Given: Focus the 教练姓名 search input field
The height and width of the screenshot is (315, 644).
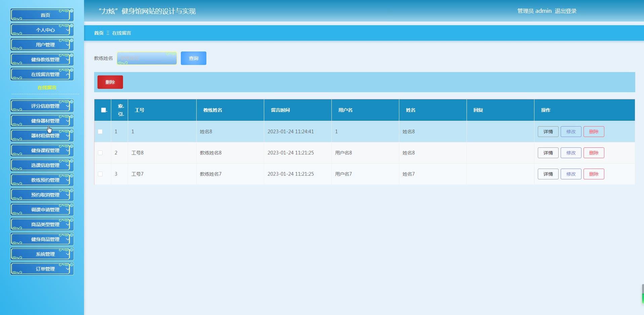Looking at the screenshot, I should click(147, 58).
